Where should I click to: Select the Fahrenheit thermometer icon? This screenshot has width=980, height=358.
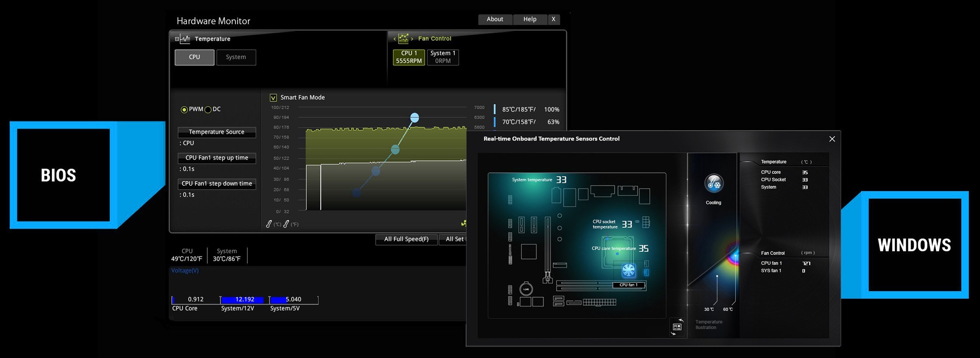(x=287, y=224)
